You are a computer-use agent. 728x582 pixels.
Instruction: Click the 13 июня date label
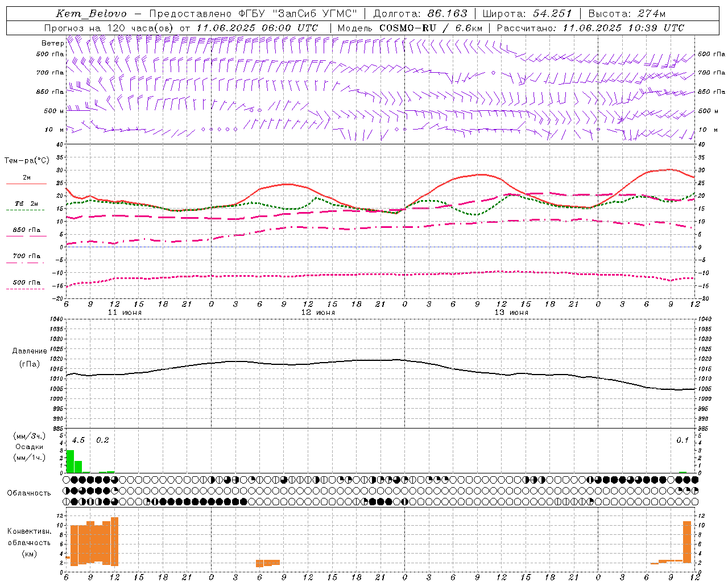point(511,313)
